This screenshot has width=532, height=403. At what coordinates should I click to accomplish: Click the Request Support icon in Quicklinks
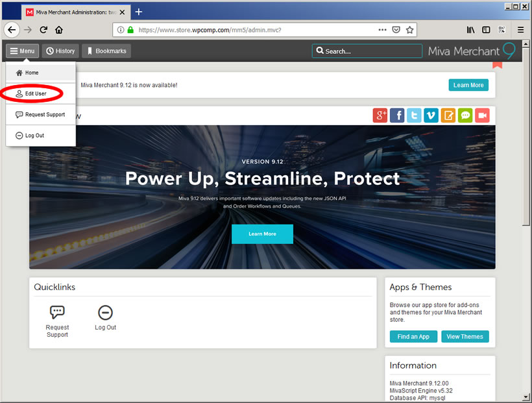point(57,313)
